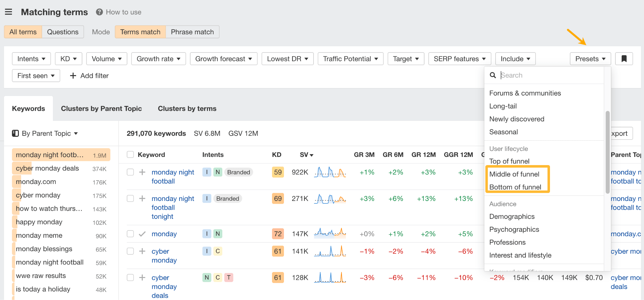Image resolution: width=644 pixels, height=300 pixels.
Task: Click the Add filter button
Action: (89, 75)
